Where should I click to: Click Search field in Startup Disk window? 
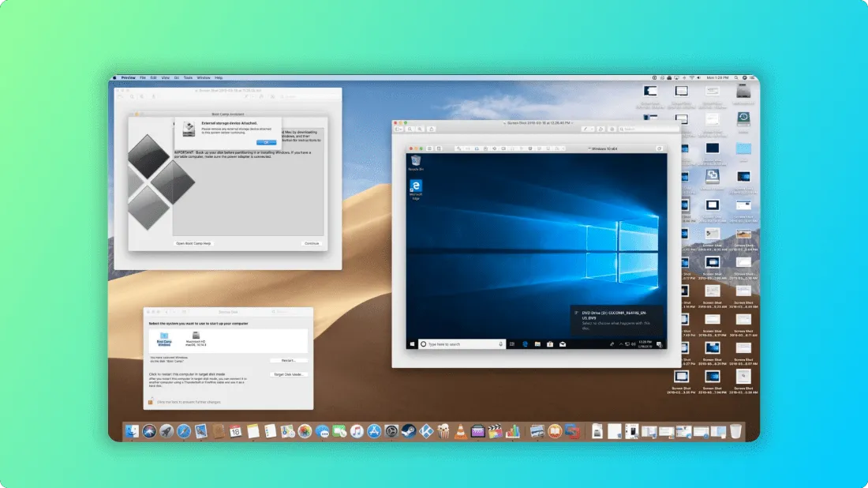[290, 312]
